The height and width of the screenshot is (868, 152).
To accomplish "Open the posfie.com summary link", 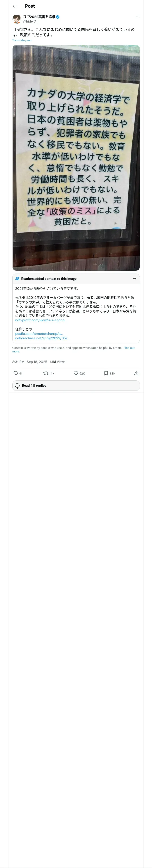I will tap(39, 333).
